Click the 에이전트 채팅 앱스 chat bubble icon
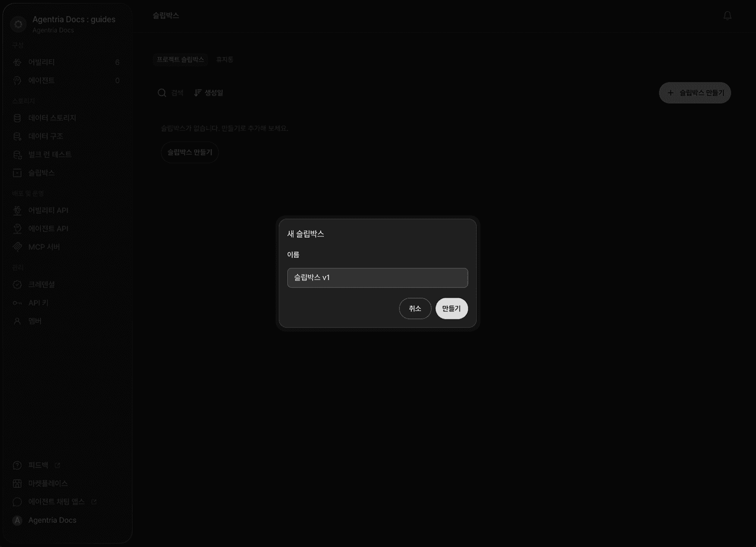This screenshot has width=756, height=547. coord(17,502)
